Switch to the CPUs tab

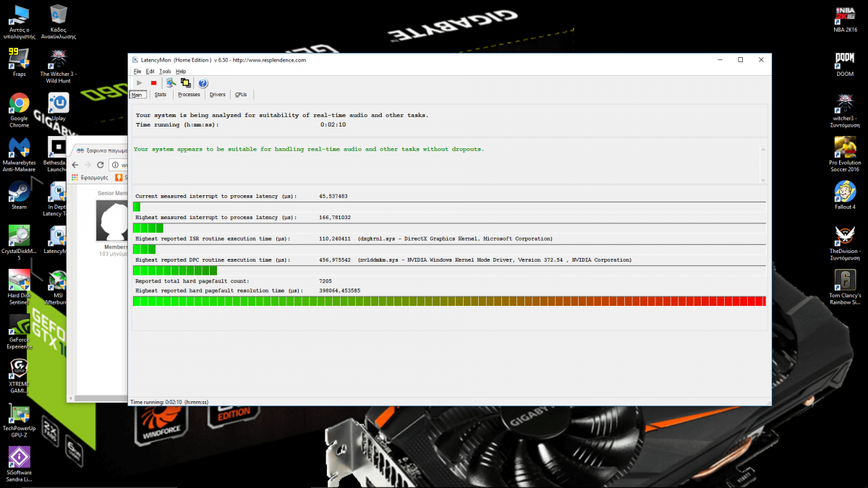(241, 95)
